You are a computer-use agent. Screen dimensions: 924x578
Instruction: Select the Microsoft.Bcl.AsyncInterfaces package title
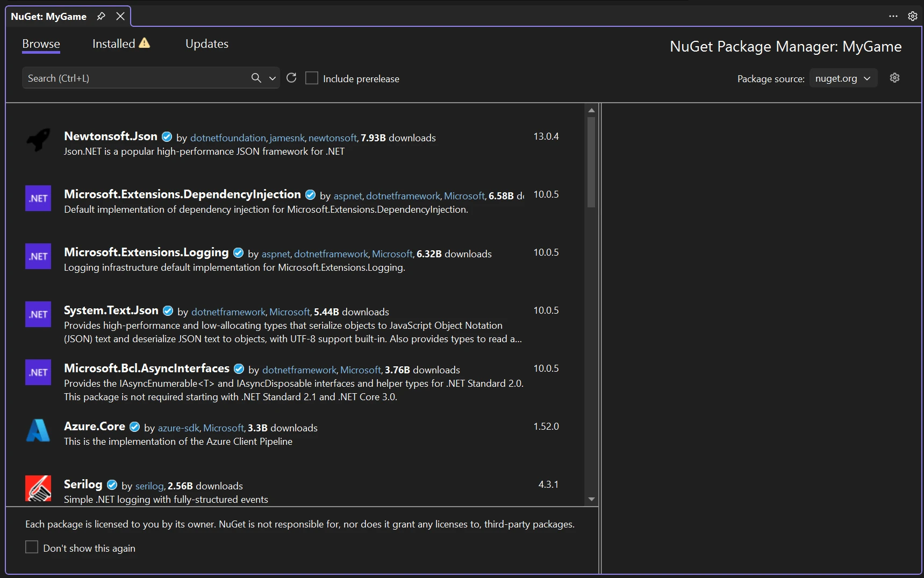coord(147,368)
